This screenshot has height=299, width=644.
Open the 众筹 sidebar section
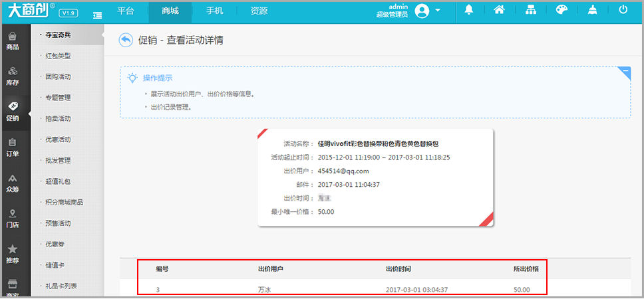click(13, 184)
